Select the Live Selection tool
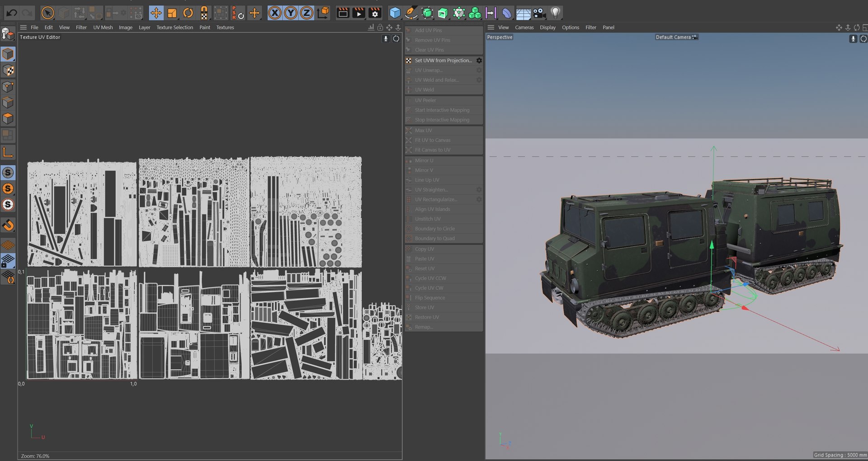This screenshot has width=868, height=461. (47, 13)
